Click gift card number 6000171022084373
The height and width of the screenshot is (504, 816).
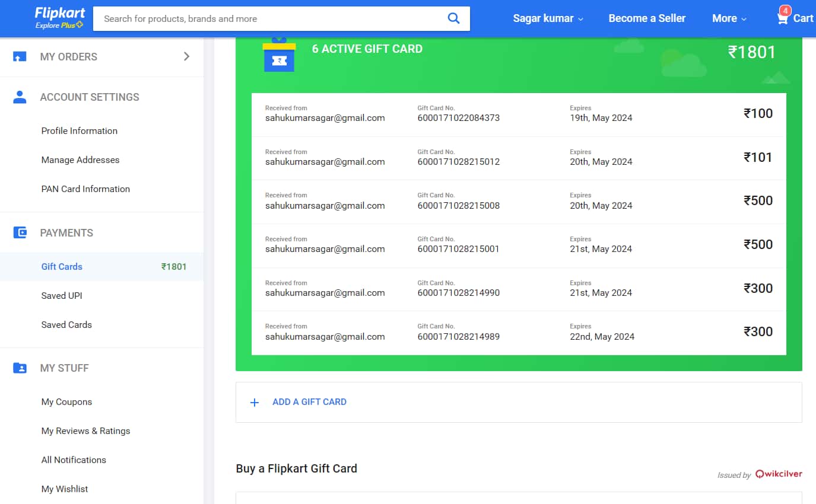pyautogui.click(x=458, y=118)
